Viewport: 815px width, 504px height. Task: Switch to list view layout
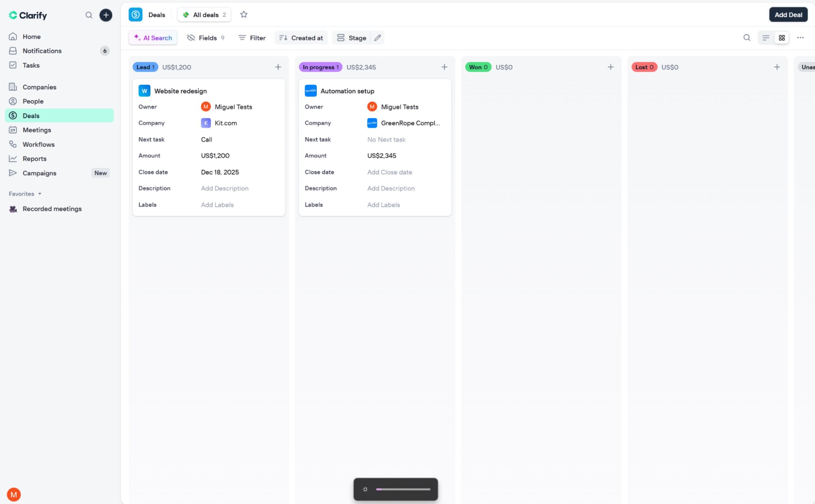tap(764, 37)
